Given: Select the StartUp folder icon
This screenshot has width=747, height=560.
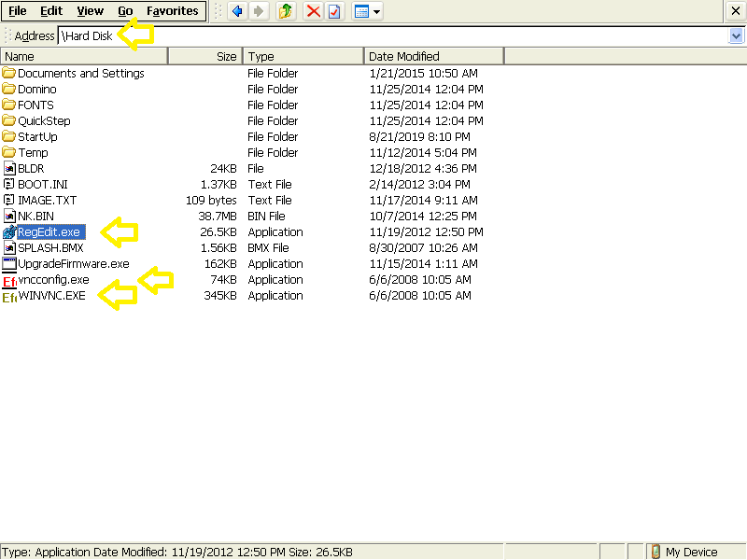Looking at the screenshot, I should point(8,136).
